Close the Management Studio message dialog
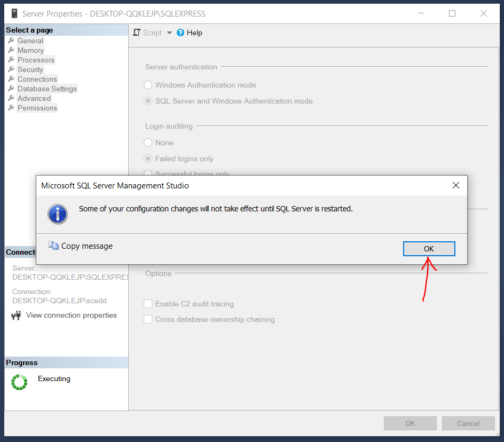The height and width of the screenshot is (442, 504). (455, 185)
